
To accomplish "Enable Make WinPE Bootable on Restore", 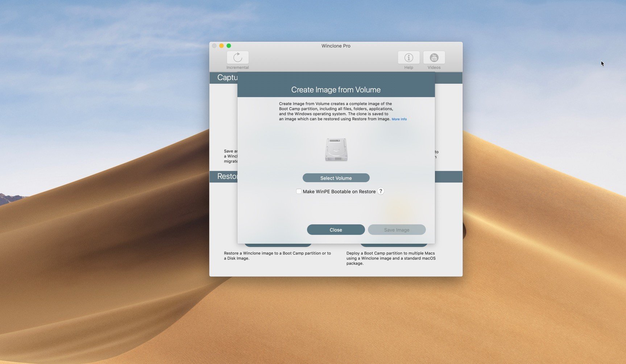I will 299,191.
